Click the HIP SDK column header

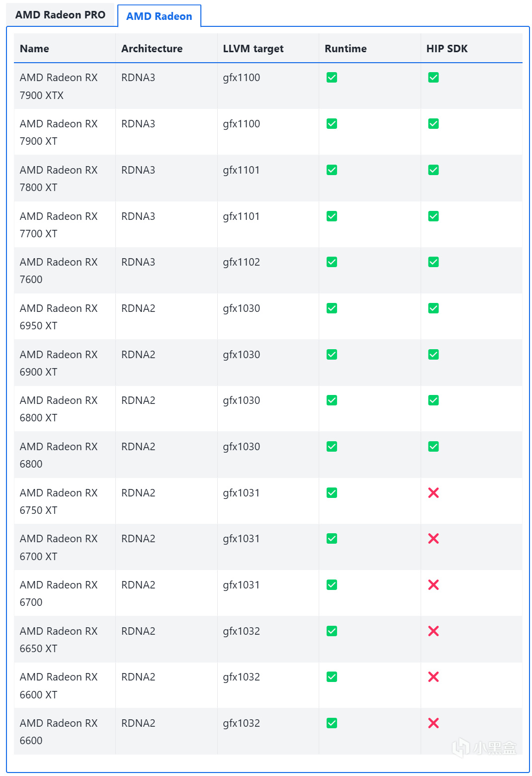tap(447, 49)
